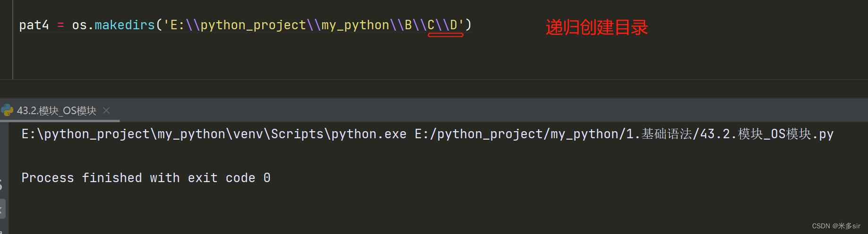Click the red-underlined C\\D path segment

tap(445, 25)
